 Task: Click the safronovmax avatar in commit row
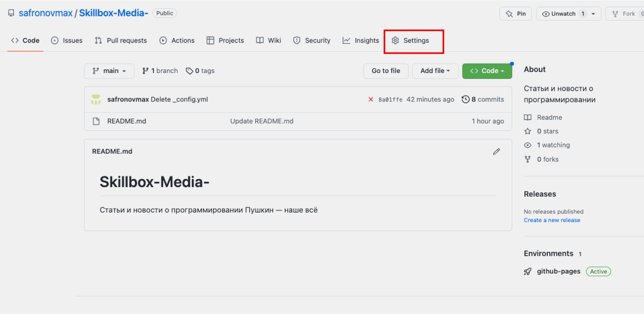96,99
